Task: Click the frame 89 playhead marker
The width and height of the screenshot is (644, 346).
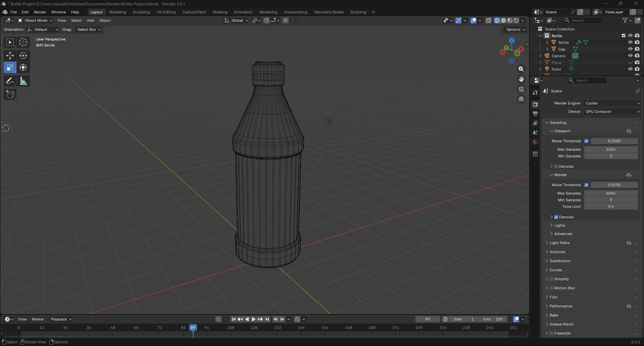Action: click(193, 328)
